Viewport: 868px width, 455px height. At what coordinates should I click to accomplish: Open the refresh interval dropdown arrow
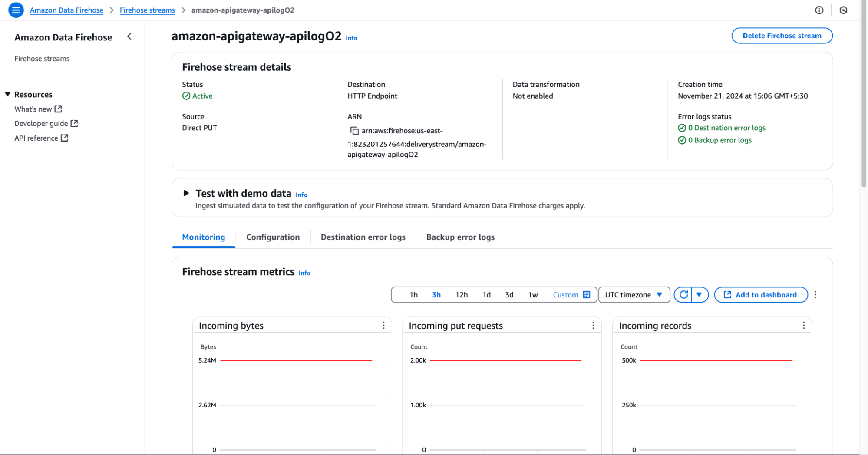pos(699,295)
